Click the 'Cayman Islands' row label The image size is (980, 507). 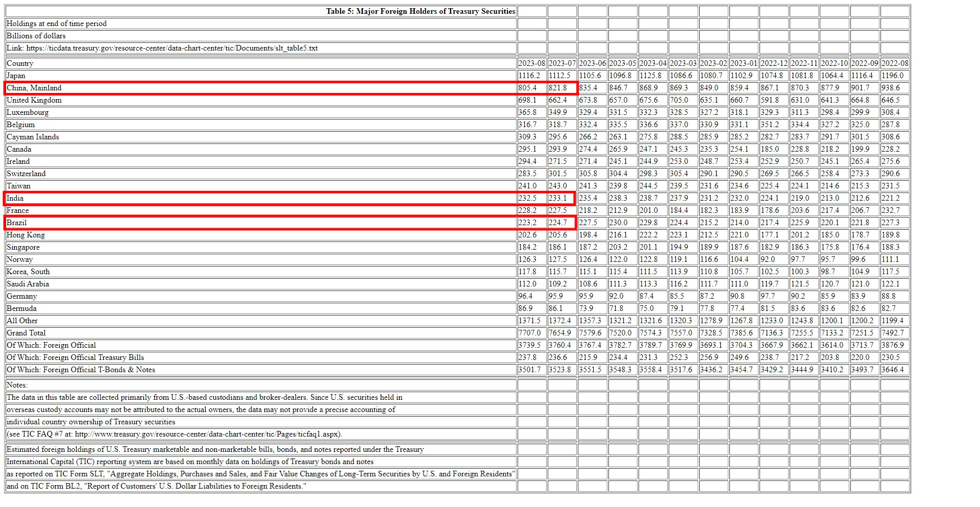pyautogui.click(x=261, y=137)
